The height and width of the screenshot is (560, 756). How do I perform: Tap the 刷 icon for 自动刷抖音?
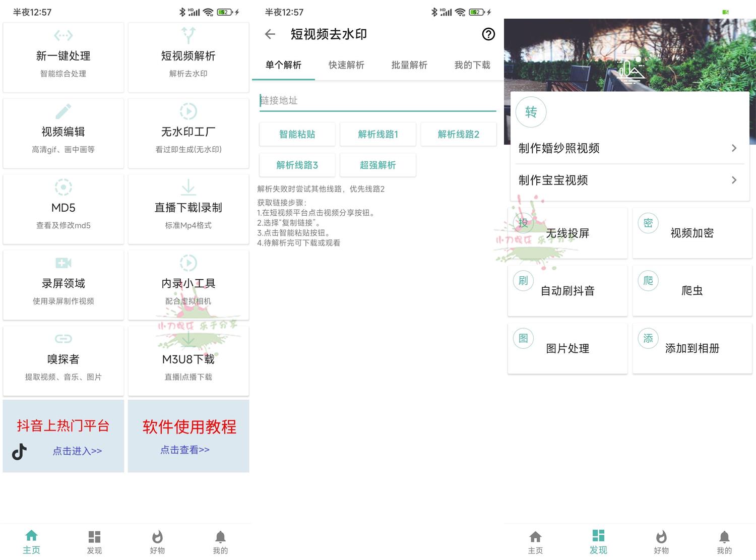[523, 281]
